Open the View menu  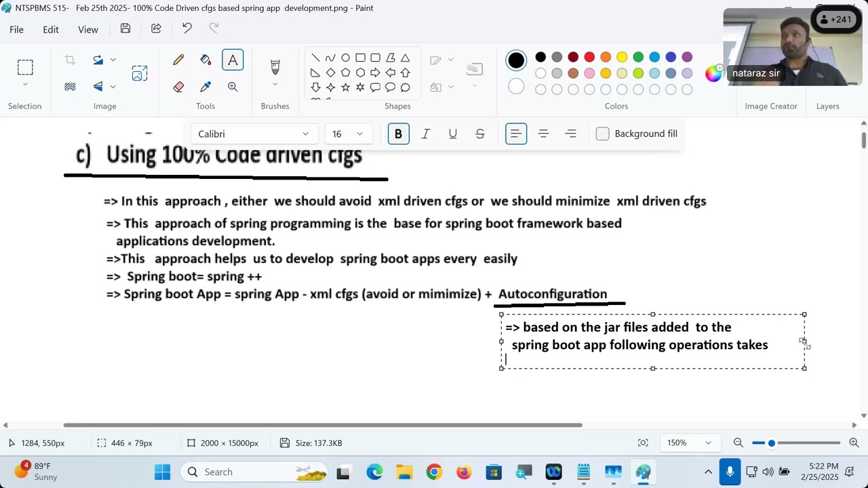88,29
